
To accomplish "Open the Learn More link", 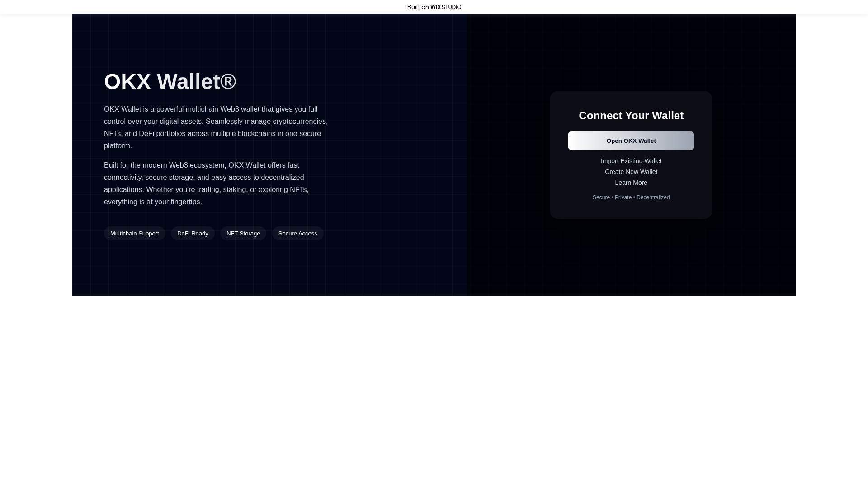I will pyautogui.click(x=631, y=183).
